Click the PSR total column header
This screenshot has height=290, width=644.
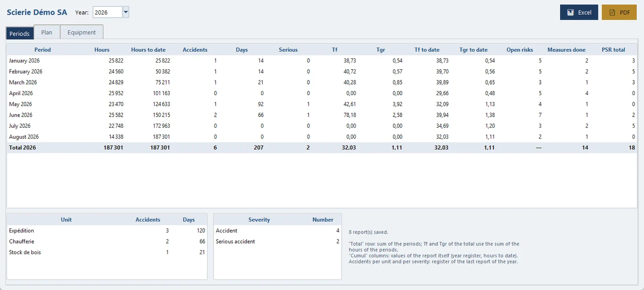click(613, 50)
